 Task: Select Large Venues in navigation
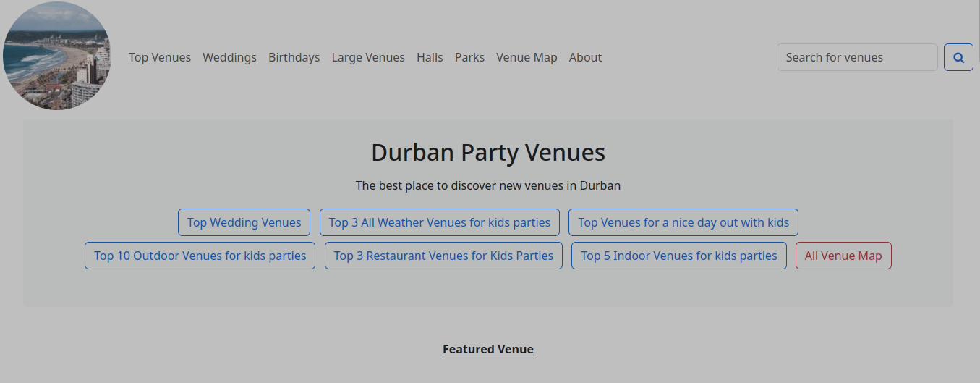point(368,57)
